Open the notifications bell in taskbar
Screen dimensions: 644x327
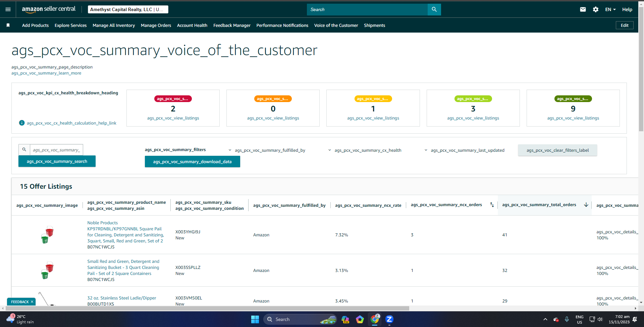click(635, 319)
